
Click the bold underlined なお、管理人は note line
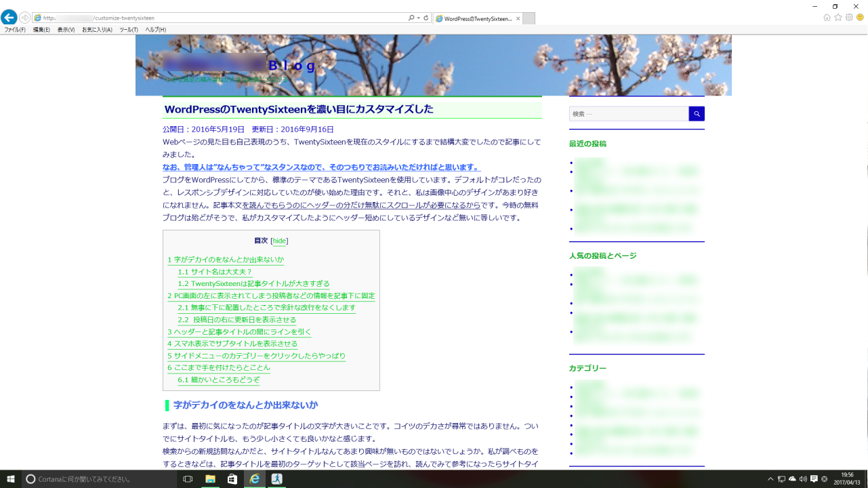(x=321, y=167)
